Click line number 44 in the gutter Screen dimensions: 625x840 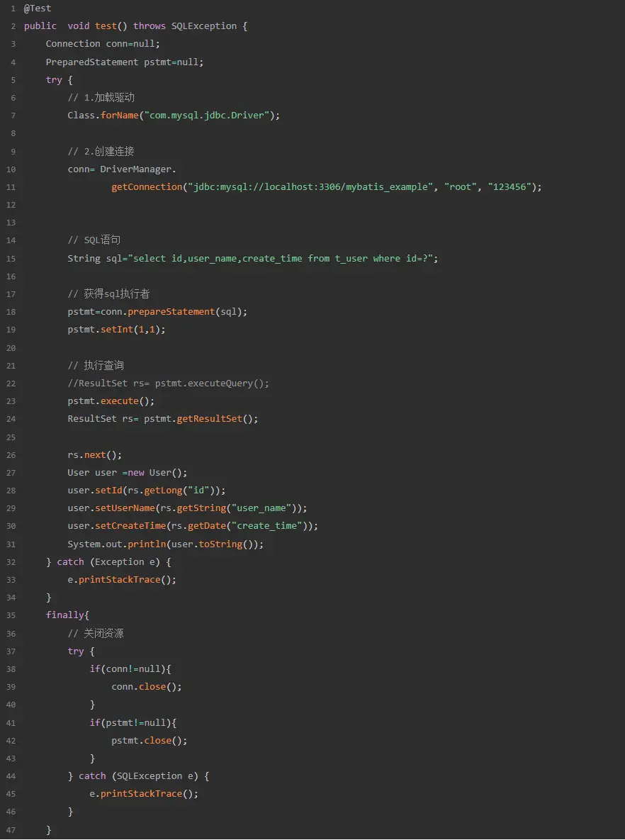pos(11,776)
